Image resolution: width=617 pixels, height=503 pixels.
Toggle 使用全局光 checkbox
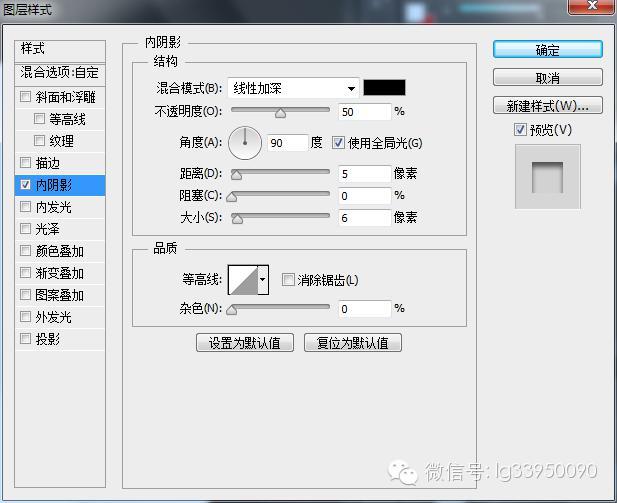click(338, 143)
